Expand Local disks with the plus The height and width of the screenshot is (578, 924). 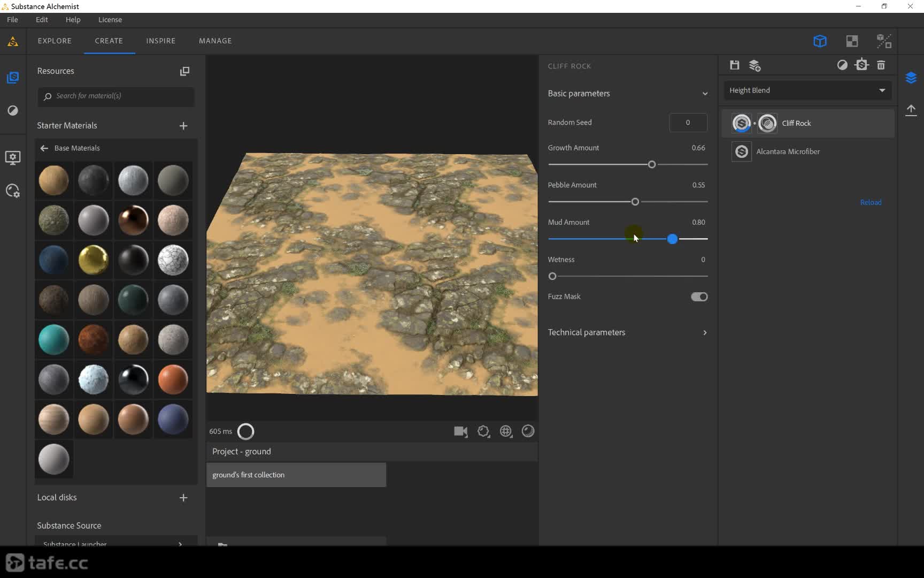(183, 498)
